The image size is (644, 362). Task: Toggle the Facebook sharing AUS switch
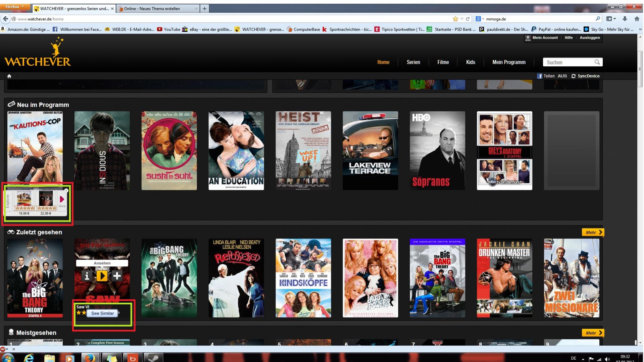(x=562, y=76)
